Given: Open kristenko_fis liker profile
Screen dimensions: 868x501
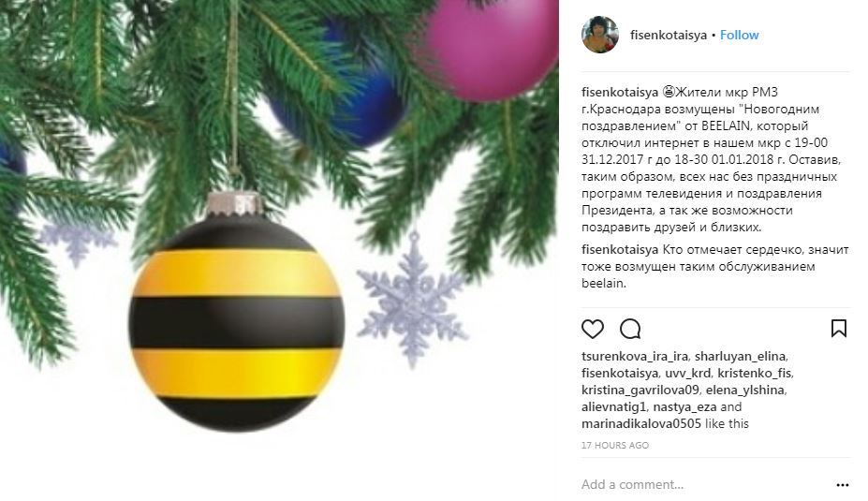Looking at the screenshot, I should (755, 373).
